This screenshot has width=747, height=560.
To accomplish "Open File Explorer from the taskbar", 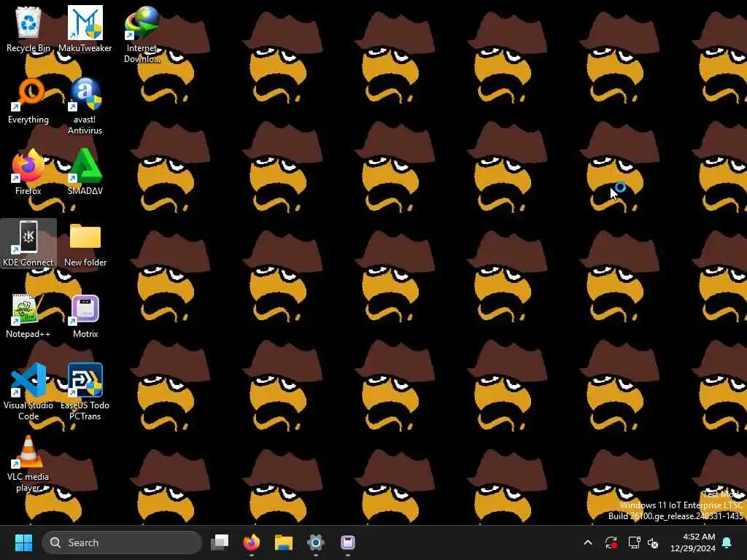I will click(x=284, y=542).
